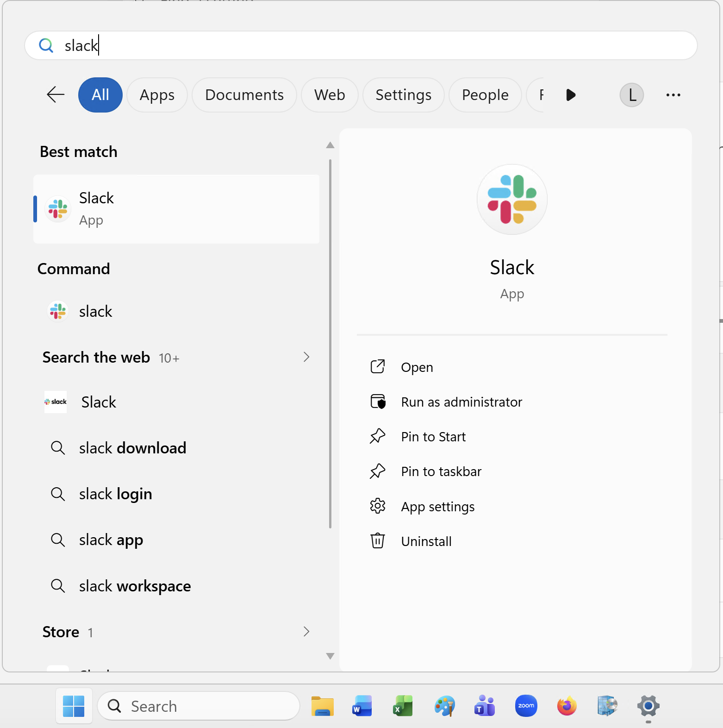The height and width of the screenshot is (728, 723).
Task: Open the Slack web result with logo
Action: [x=176, y=402]
